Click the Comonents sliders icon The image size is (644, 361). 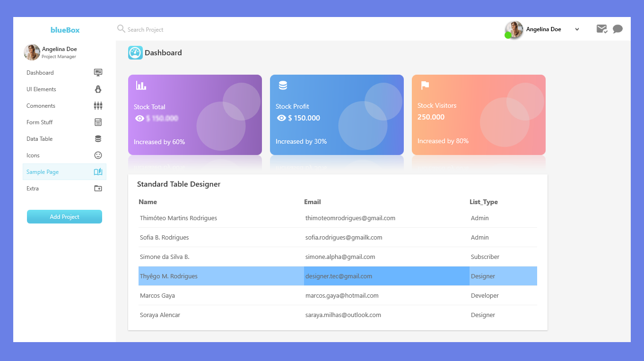98,106
